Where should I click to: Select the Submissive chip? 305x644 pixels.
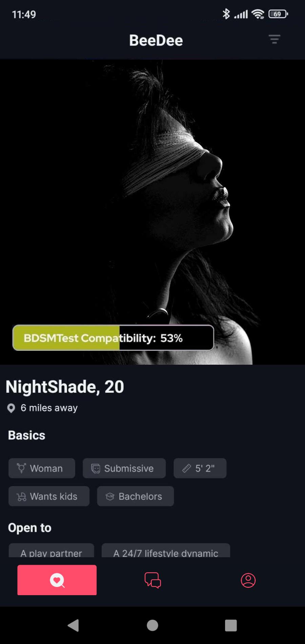pyautogui.click(x=124, y=468)
